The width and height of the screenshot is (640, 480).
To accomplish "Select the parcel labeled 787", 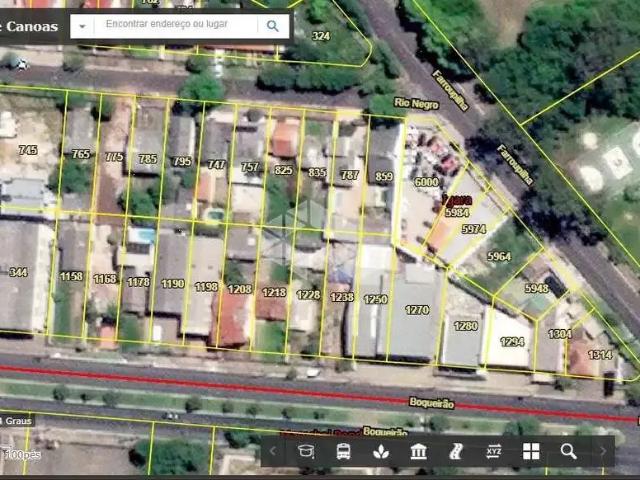I will click(x=349, y=175).
